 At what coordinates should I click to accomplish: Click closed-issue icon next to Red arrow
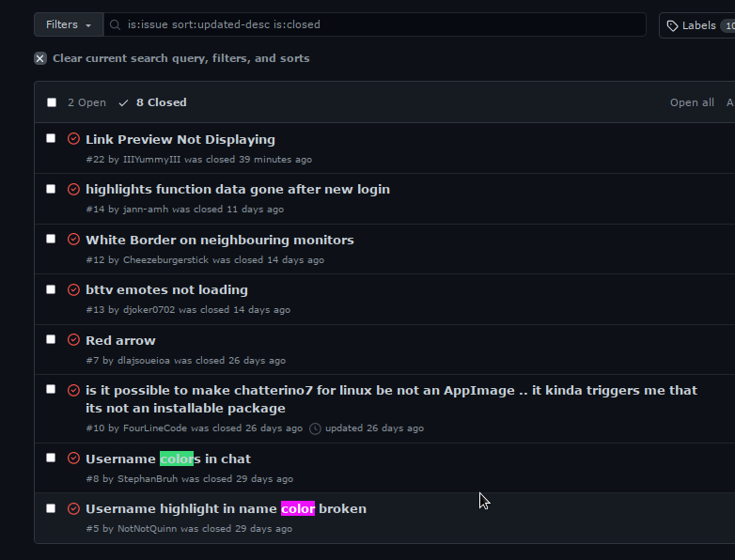[x=73, y=340]
